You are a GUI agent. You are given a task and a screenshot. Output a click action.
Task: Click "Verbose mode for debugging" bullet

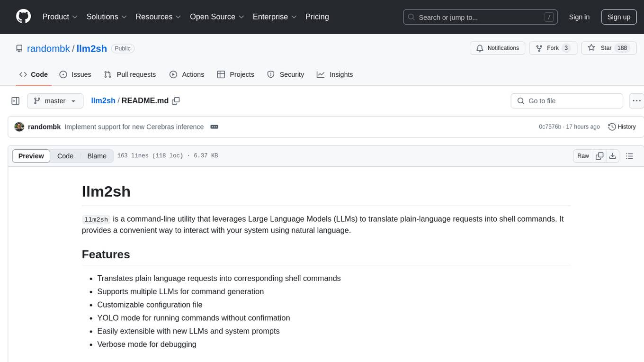147,344
